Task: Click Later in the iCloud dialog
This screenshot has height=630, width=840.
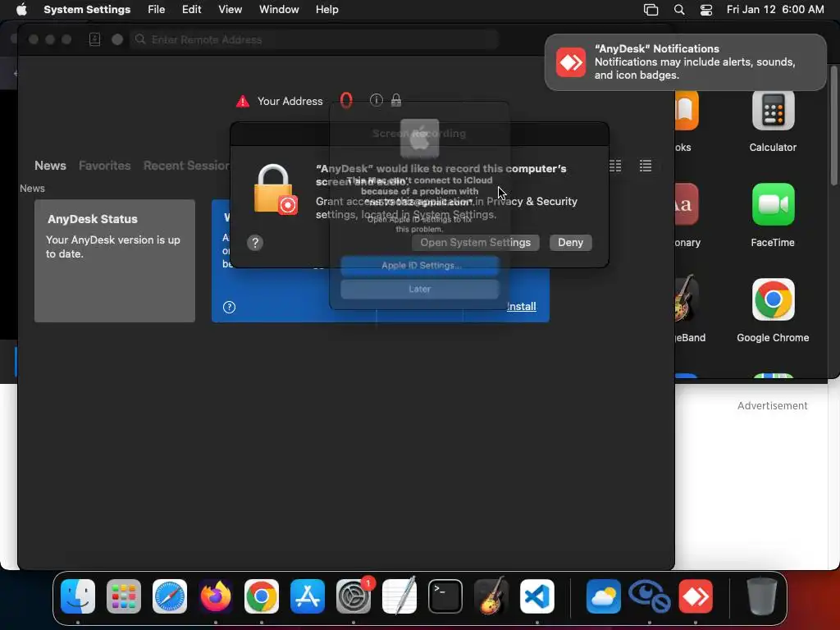Action: pos(420,290)
